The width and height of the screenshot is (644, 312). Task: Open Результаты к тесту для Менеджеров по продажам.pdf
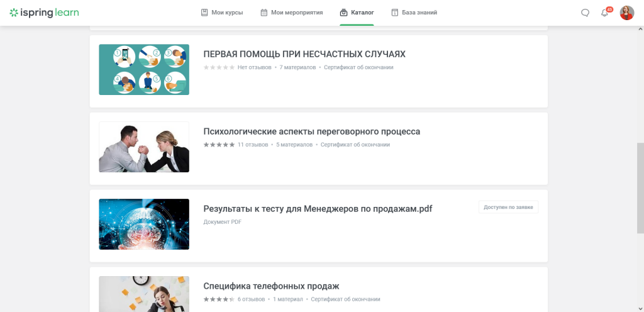[318, 209]
